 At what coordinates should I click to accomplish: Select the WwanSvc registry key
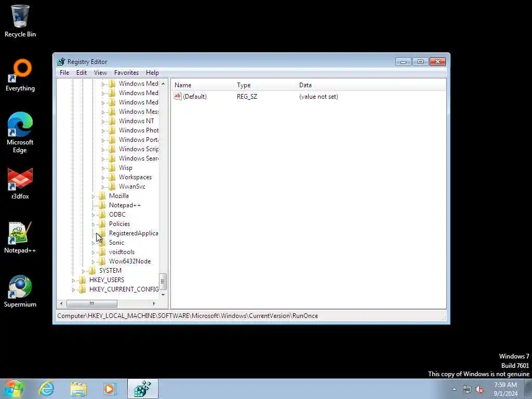click(x=132, y=187)
